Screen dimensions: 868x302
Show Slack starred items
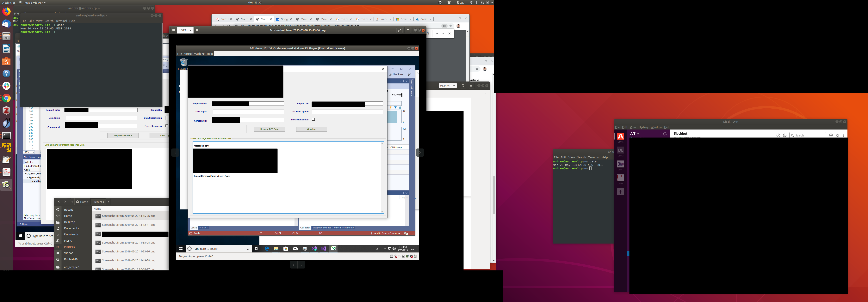coord(838,135)
